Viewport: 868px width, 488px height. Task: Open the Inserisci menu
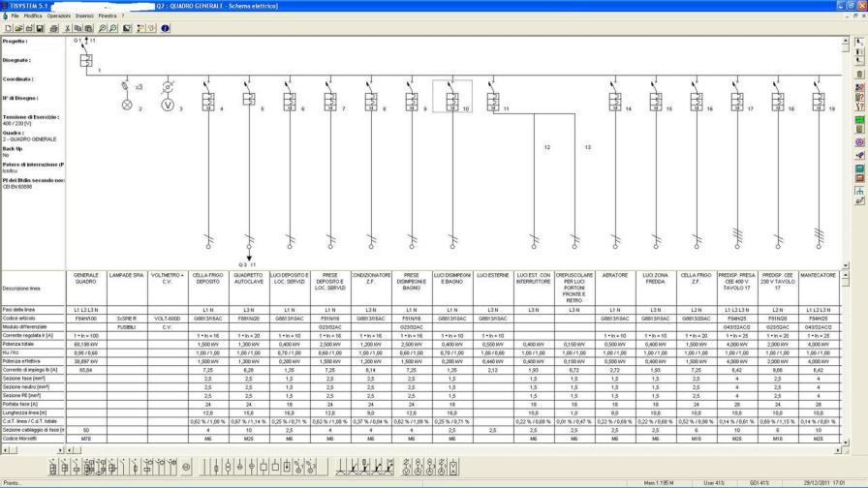click(84, 16)
